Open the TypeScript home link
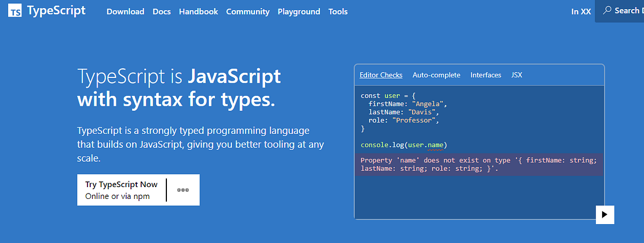This screenshot has height=243, width=644. pyautogui.click(x=47, y=11)
